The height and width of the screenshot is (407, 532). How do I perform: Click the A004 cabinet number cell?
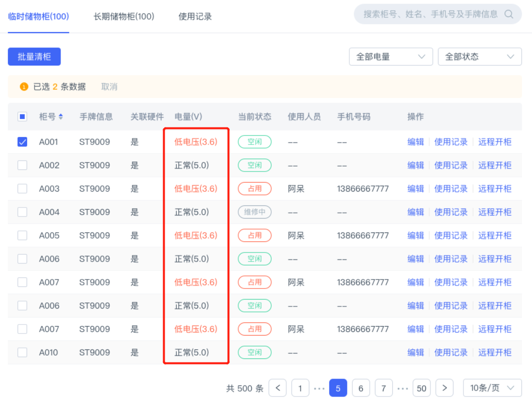click(x=49, y=212)
